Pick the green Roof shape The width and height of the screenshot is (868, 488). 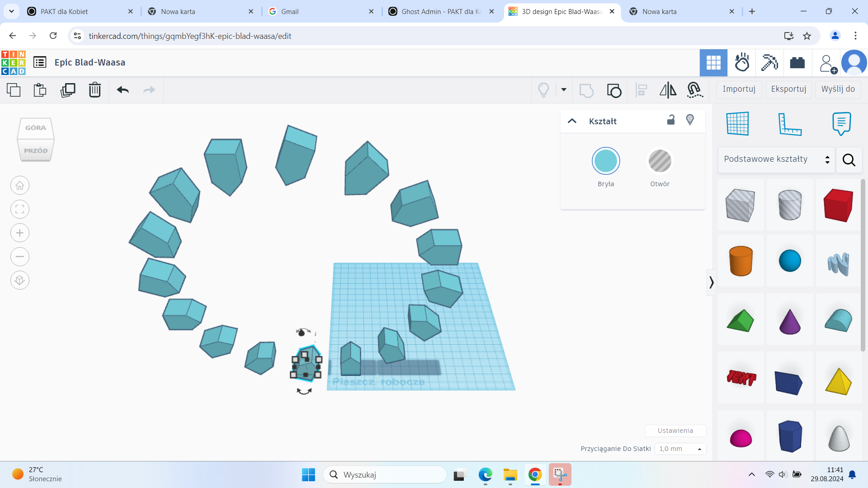click(741, 320)
